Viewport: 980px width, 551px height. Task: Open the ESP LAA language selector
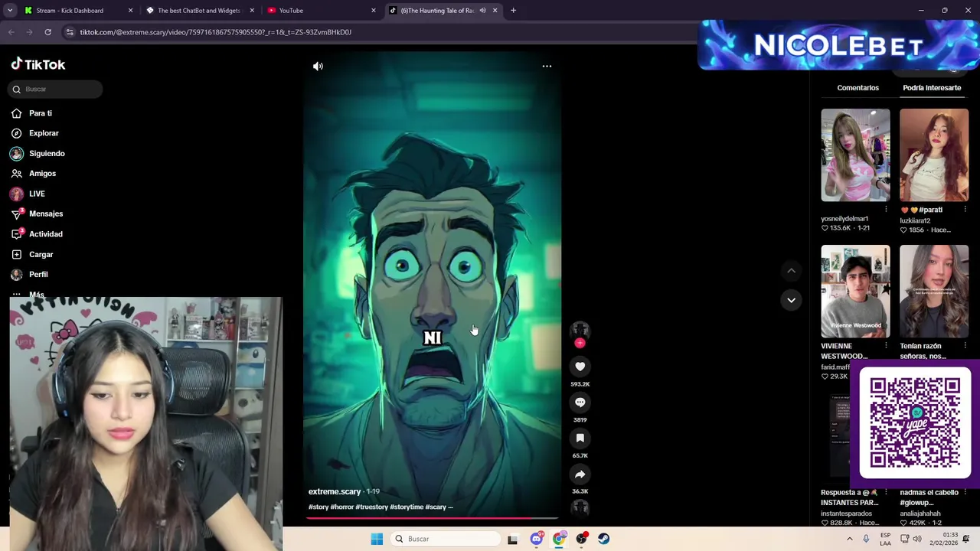click(885, 539)
